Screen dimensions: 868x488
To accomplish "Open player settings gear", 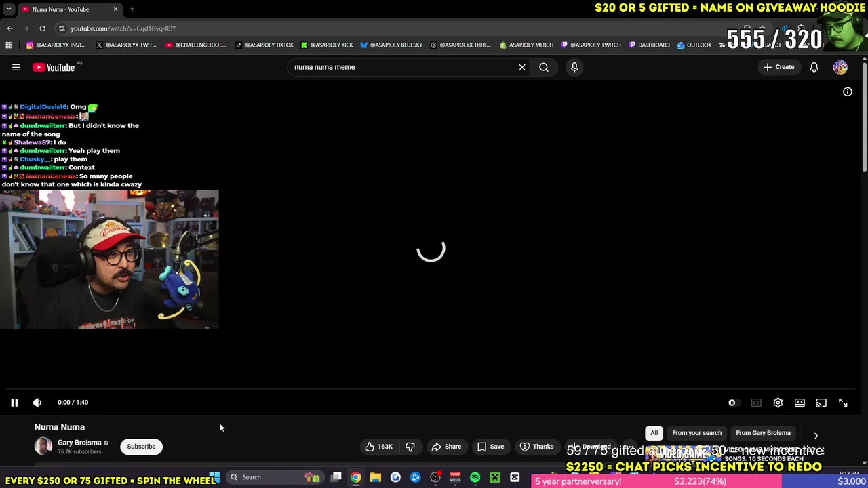I will (x=778, y=403).
